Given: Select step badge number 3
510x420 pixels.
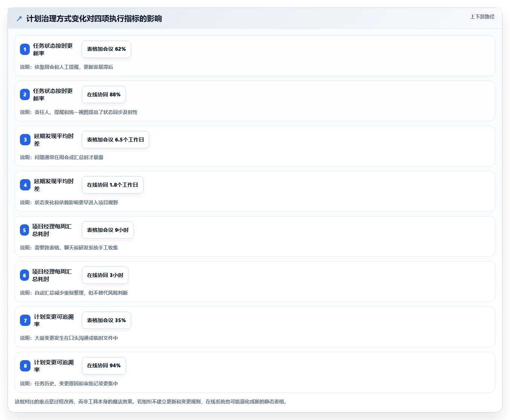Looking at the screenshot, I should (x=25, y=140).
